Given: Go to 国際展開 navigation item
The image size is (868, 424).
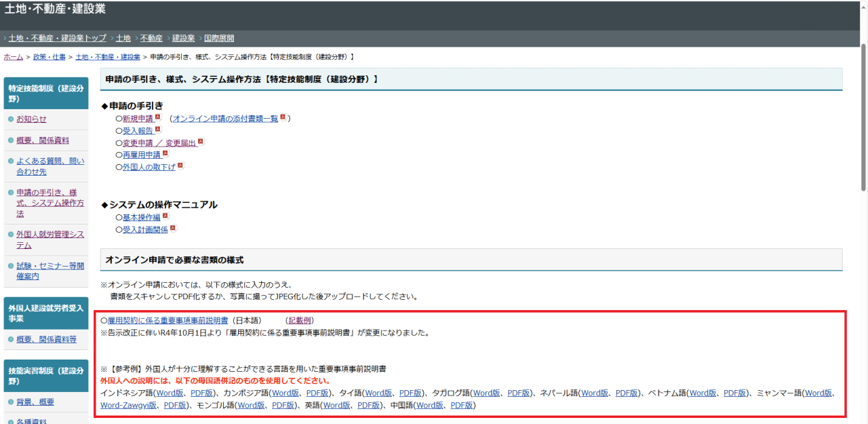Looking at the screenshot, I should 219,38.
